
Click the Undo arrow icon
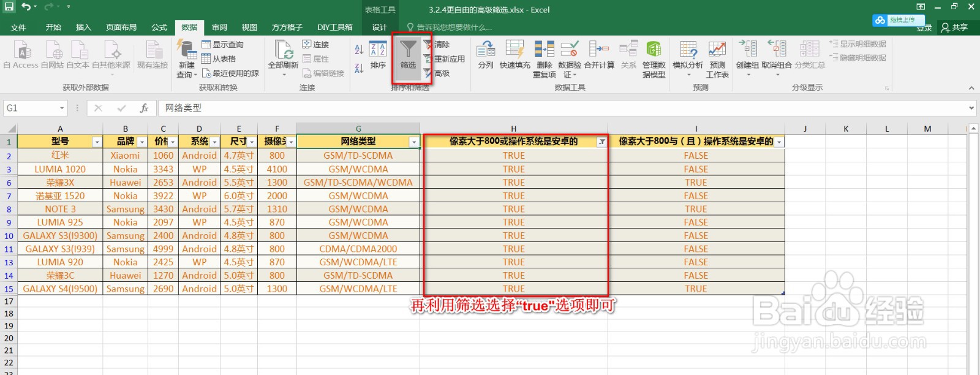click(x=26, y=7)
